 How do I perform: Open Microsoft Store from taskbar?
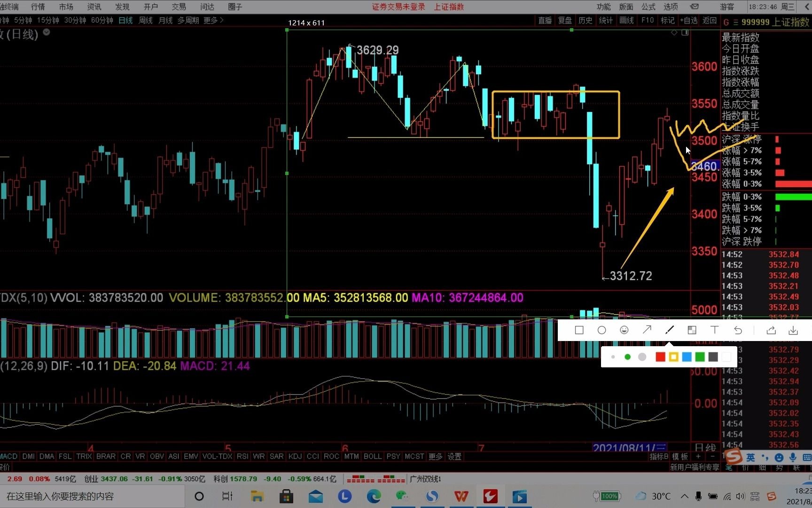[286, 496]
